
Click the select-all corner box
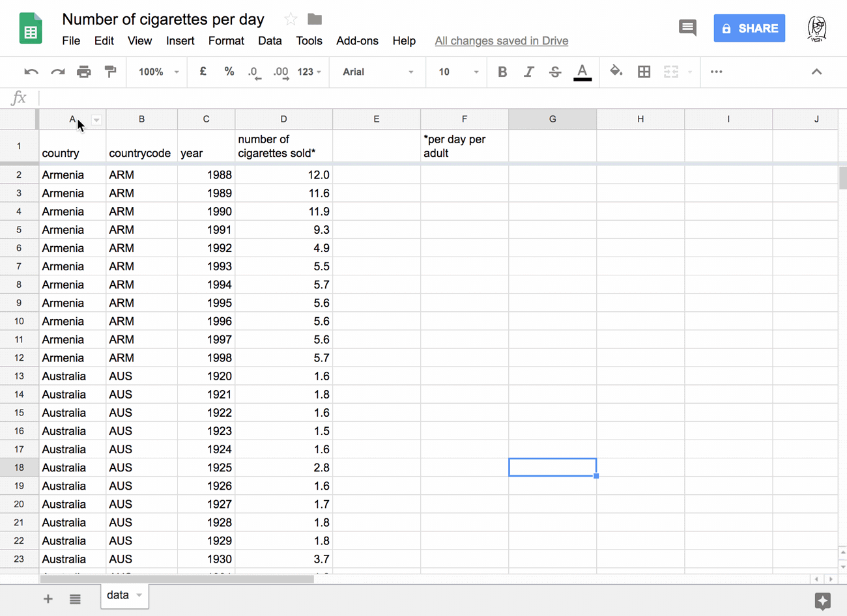pyautogui.click(x=19, y=119)
